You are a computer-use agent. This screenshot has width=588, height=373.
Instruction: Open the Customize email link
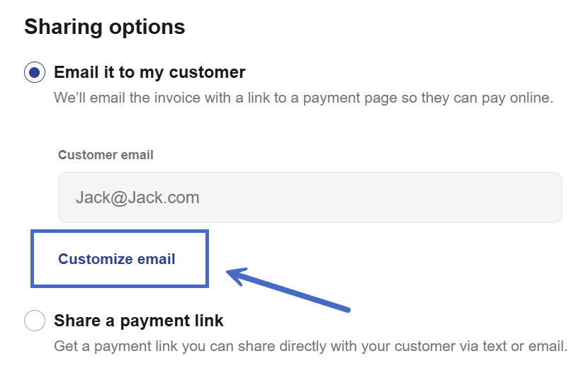[117, 259]
